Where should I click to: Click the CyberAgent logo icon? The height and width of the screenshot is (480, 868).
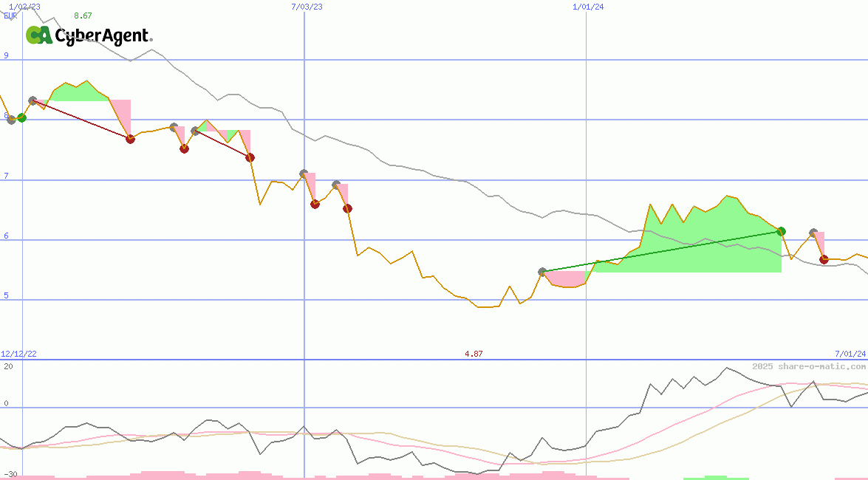pyautogui.click(x=38, y=35)
